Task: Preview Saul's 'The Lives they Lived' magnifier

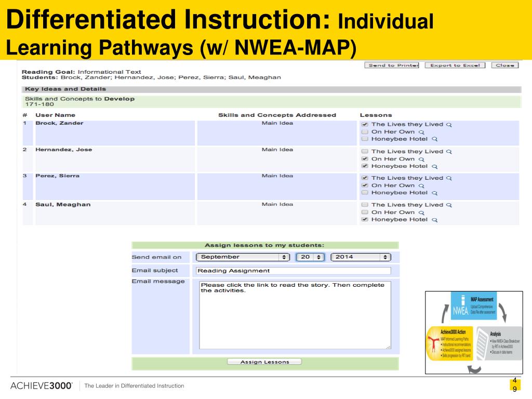Action: click(449, 205)
